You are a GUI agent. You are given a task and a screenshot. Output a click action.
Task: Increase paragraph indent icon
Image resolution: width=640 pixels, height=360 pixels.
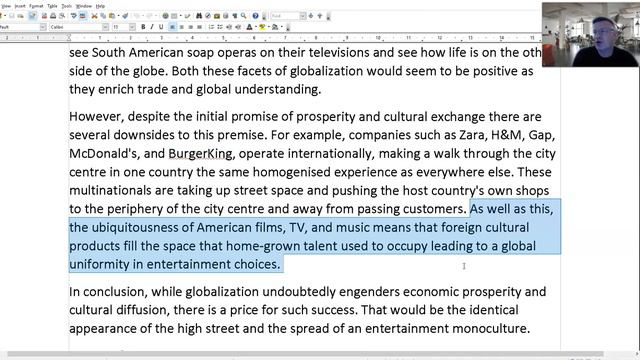point(238,27)
